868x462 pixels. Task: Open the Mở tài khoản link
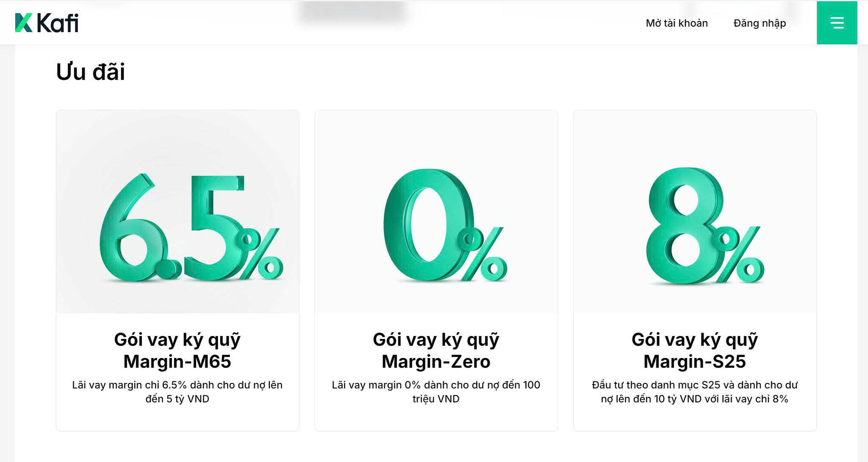click(676, 23)
